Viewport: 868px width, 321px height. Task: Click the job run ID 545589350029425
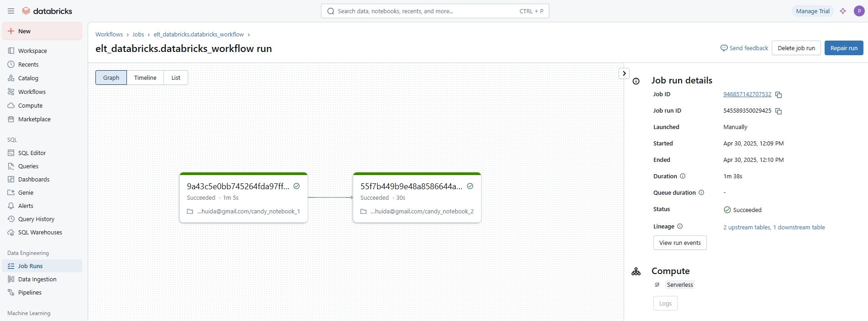click(x=747, y=111)
